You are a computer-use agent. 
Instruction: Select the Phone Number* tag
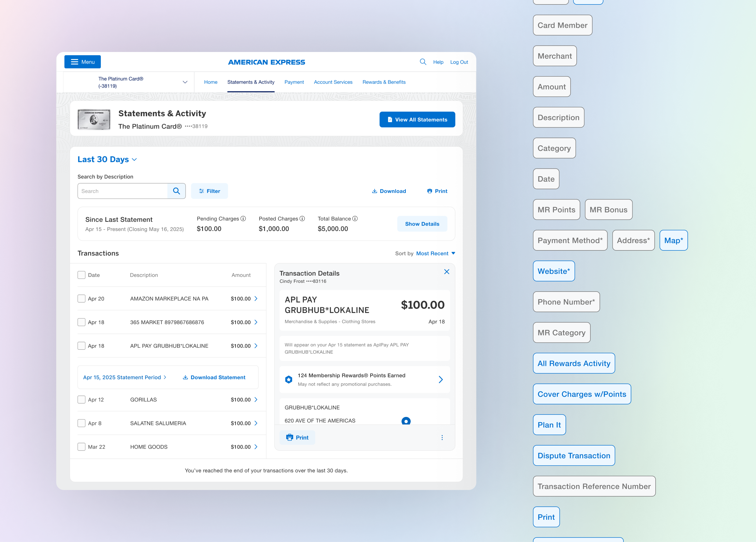(566, 302)
